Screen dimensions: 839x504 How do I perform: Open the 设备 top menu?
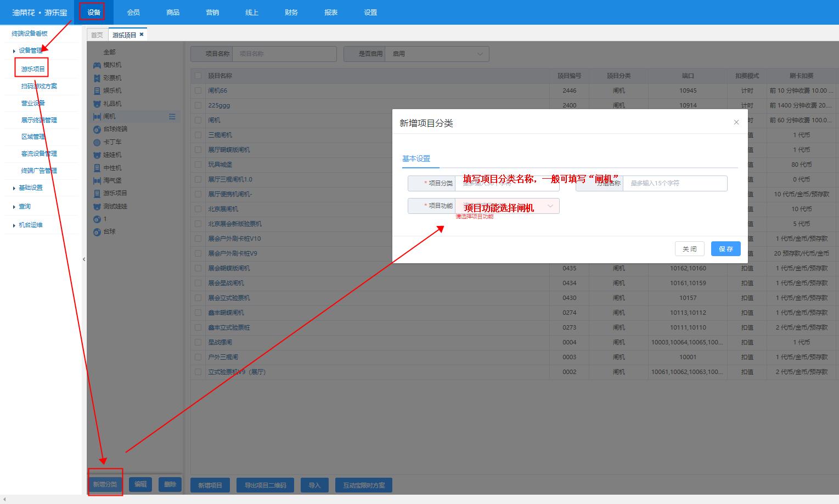click(x=94, y=12)
